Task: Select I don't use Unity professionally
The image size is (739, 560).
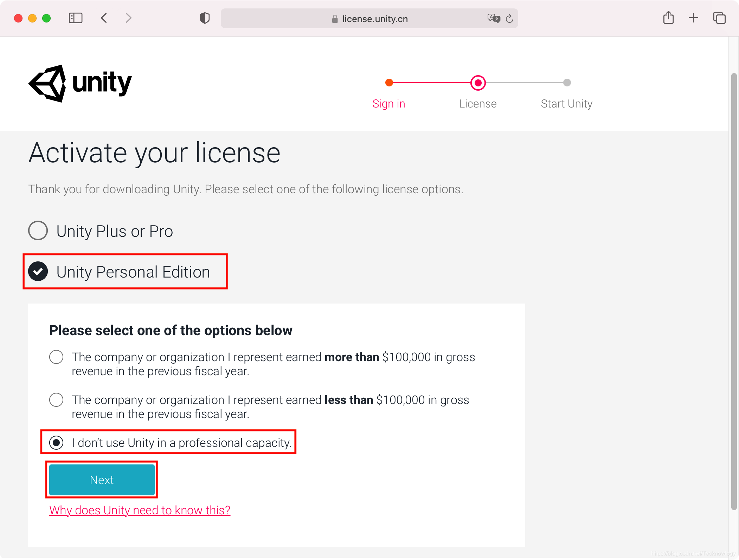Action: click(56, 443)
